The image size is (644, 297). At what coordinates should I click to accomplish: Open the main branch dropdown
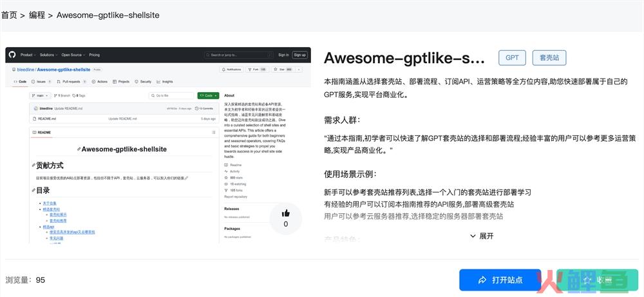pos(39,95)
